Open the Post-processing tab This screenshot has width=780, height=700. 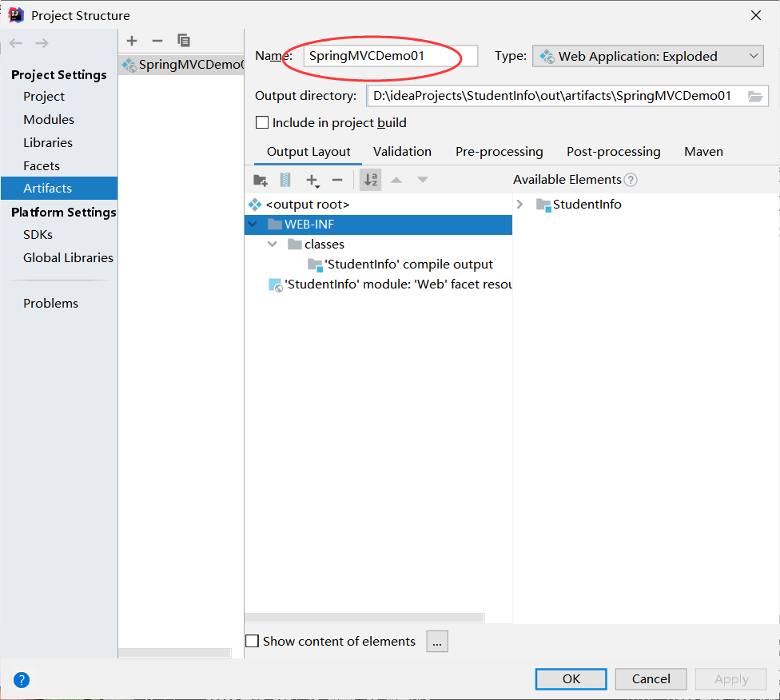pos(613,152)
